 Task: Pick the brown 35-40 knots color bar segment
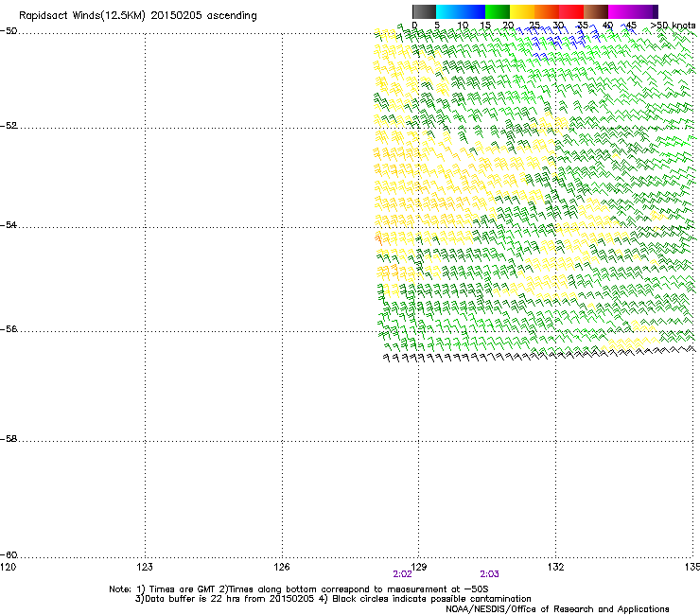(596, 11)
